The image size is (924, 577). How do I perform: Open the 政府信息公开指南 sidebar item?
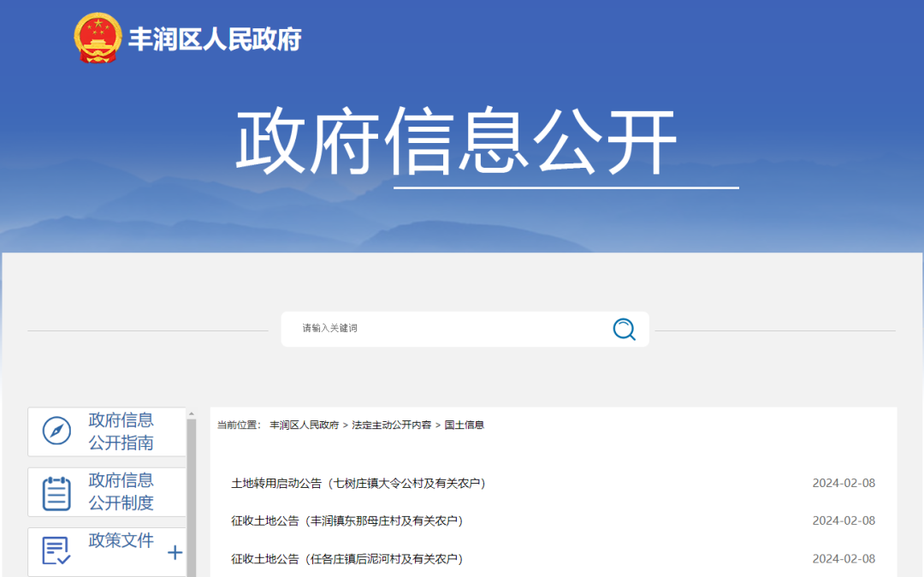pyautogui.click(x=121, y=431)
